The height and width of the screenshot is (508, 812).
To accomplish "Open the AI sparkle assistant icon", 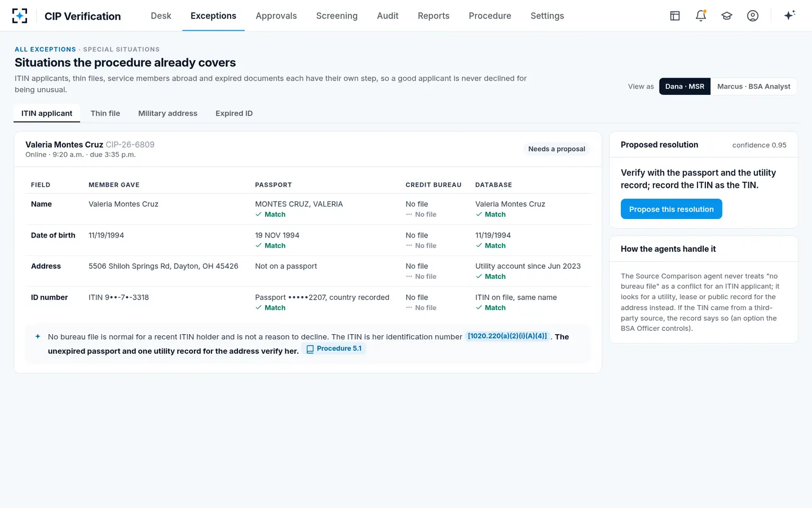I will pos(789,15).
